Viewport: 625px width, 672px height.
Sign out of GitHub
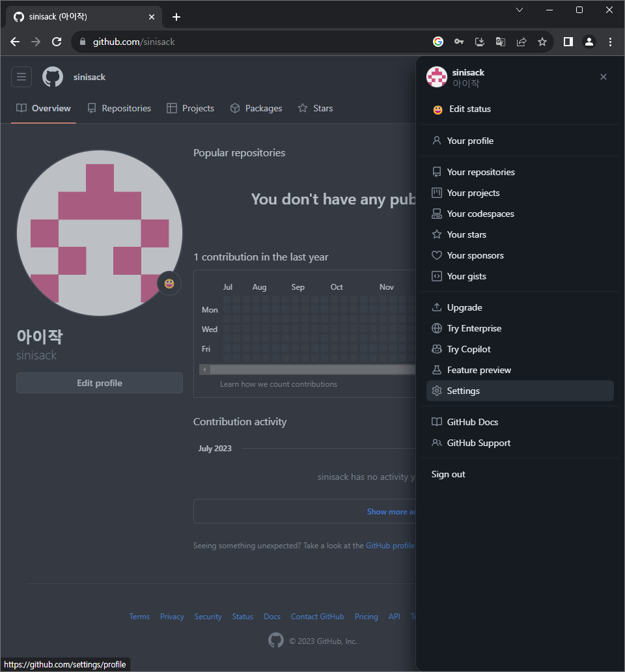(520, 475)
